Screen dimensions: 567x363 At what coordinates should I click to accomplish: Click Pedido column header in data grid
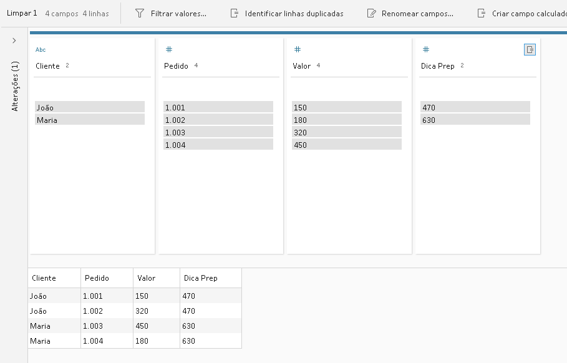pos(107,278)
